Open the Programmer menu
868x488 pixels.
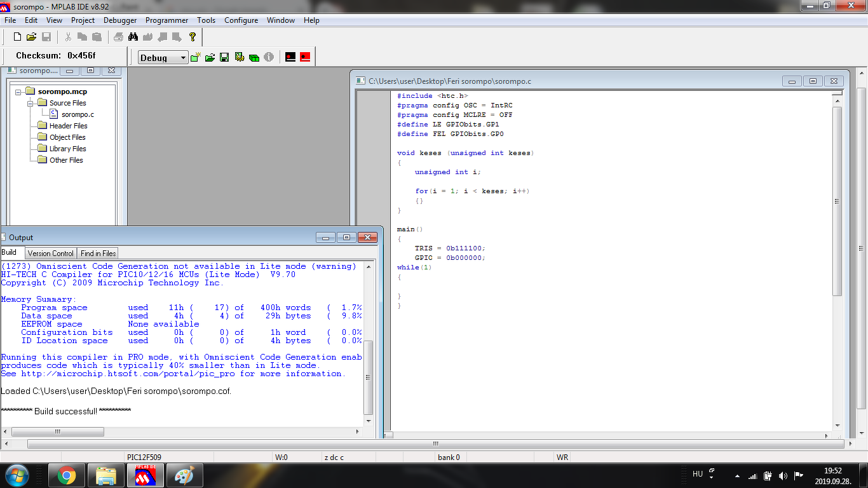(166, 20)
